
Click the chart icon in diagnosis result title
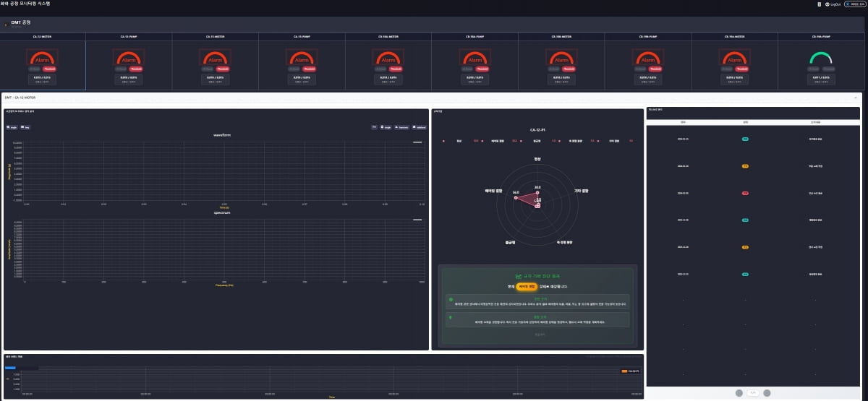(517, 276)
